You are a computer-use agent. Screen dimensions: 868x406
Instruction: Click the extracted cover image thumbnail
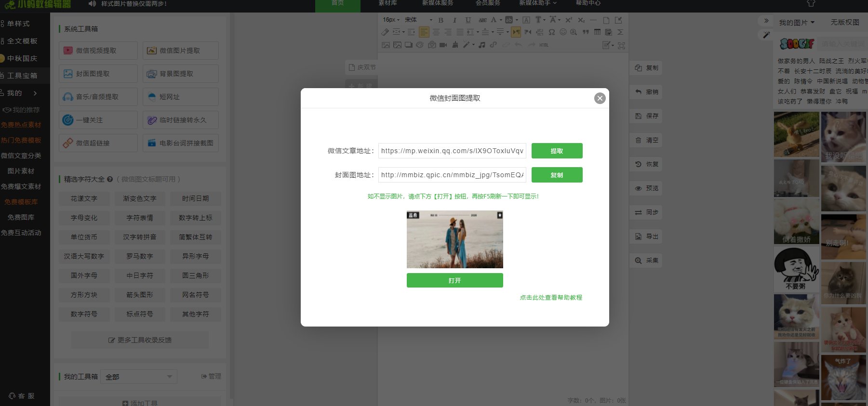(454, 239)
